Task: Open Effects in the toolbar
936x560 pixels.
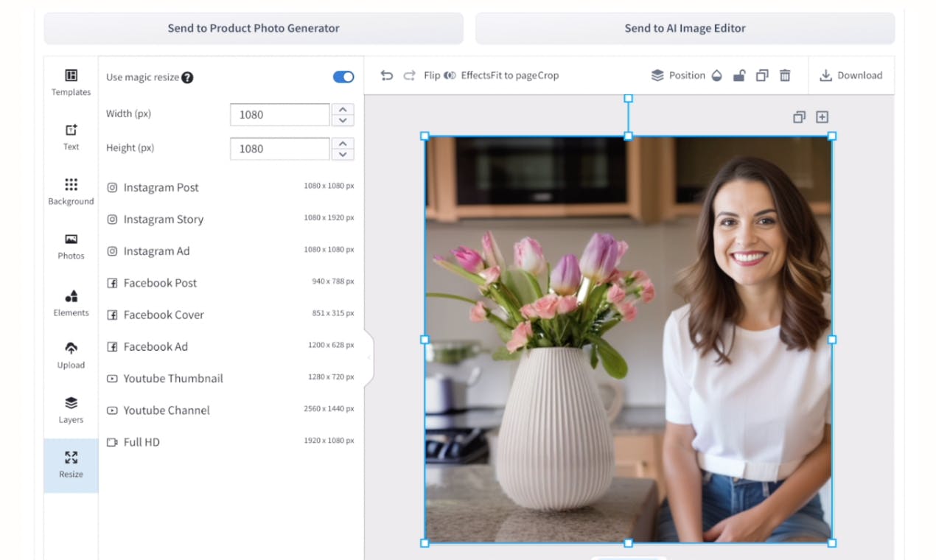Action: click(x=468, y=75)
